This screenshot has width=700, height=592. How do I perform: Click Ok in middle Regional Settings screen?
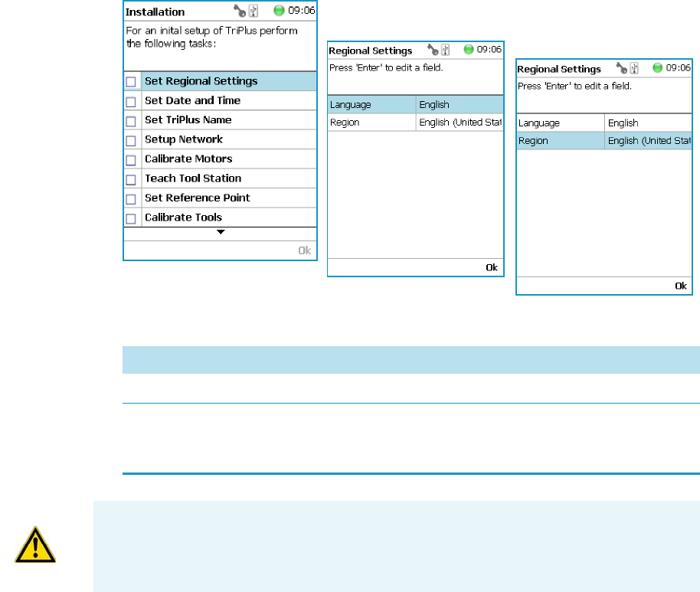click(492, 267)
